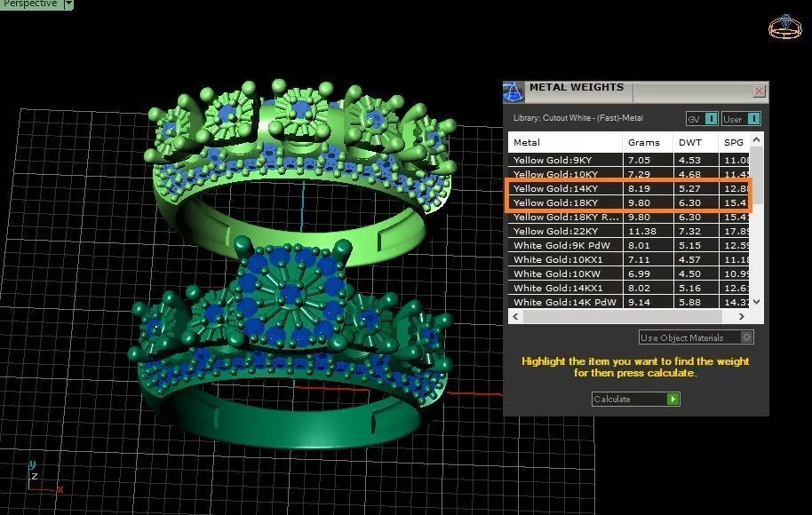
Task: Select the White Gold:10KX1 row
Action: pos(629,259)
